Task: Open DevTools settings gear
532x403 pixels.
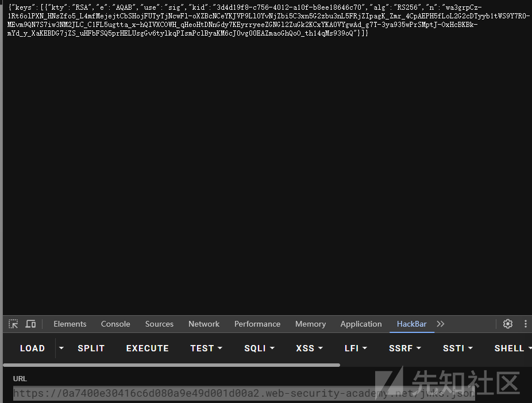Action: click(x=507, y=324)
